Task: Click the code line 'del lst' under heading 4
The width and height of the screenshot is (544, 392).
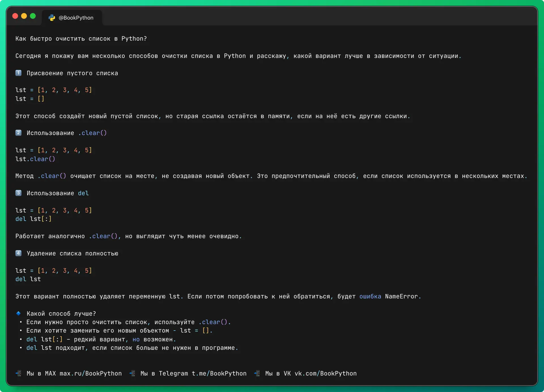Action: [28, 279]
